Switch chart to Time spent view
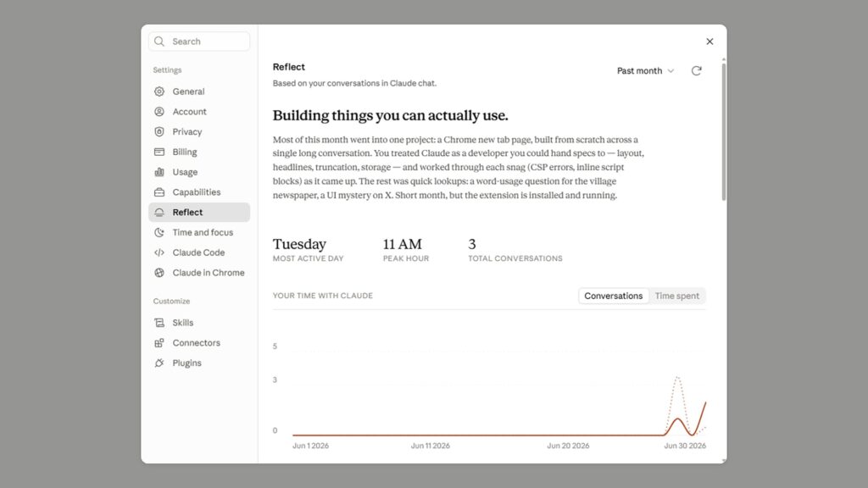 point(677,296)
